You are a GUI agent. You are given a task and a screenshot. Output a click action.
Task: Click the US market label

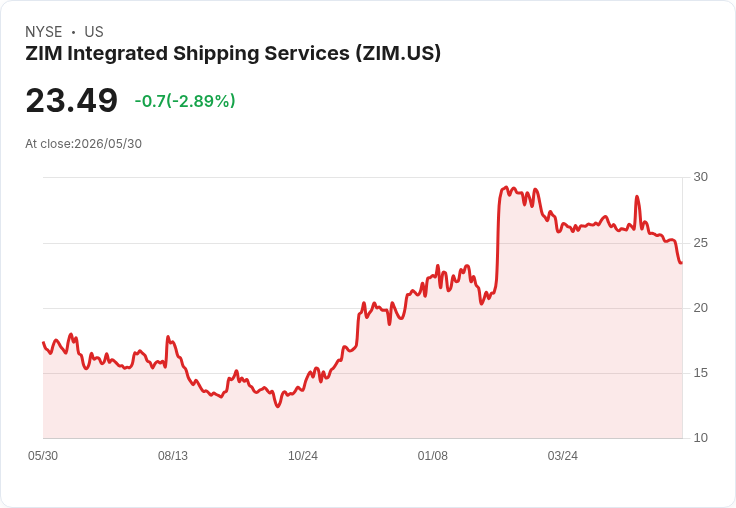pos(94,31)
